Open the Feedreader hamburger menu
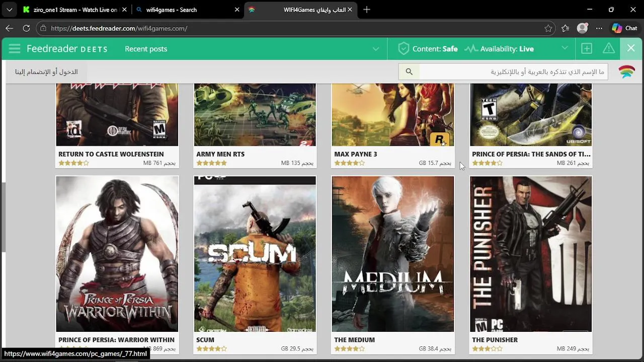The height and width of the screenshot is (362, 644). [x=15, y=49]
